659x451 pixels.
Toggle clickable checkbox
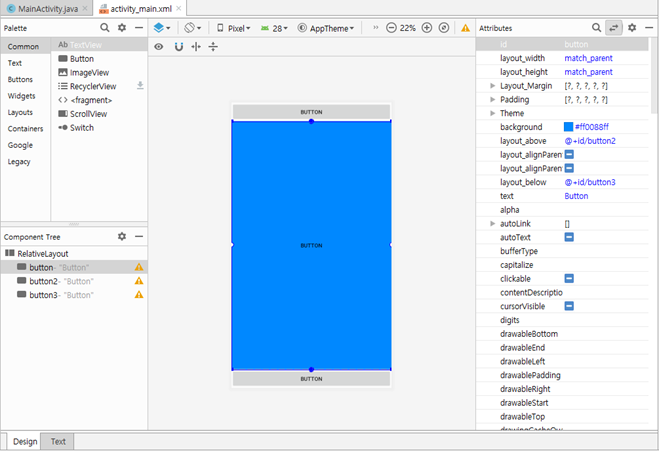pos(569,279)
